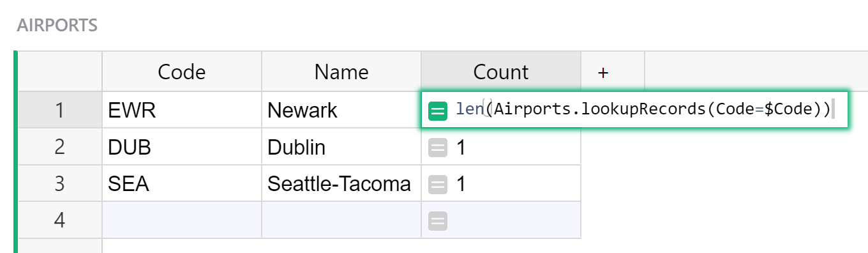The image size is (868, 253).
Task: Select row number 2
Action: [60, 148]
